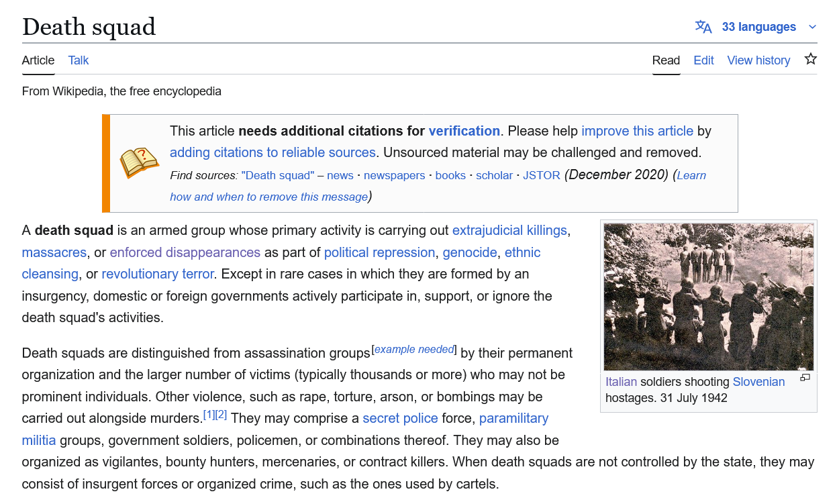Click the 'December 2020' date in notice
This screenshot has width=839, height=504.
[x=616, y=174]
